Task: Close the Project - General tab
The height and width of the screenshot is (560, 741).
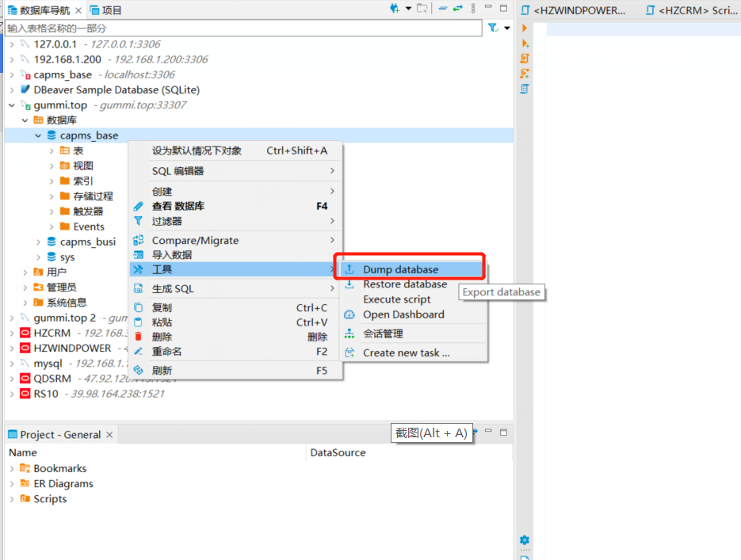Action: (x=109, y=435)
